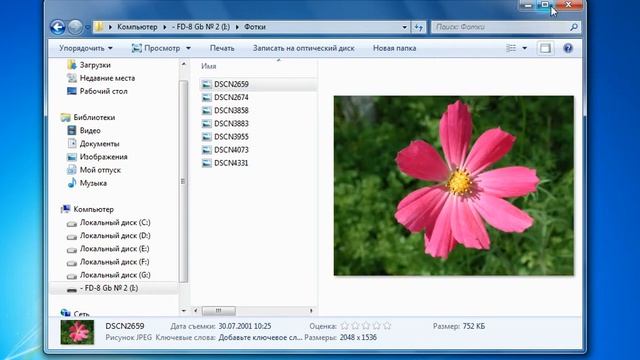Expand arrow after Компьютер breadcrumb
The width and height of the screenshot is (640, 360).
164,27
